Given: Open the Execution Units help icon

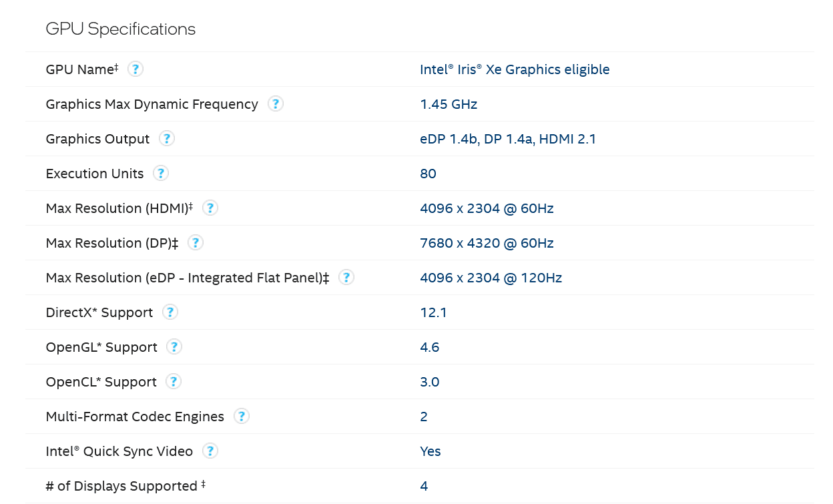Looking at the screenshot, I should tap(161, 174).
